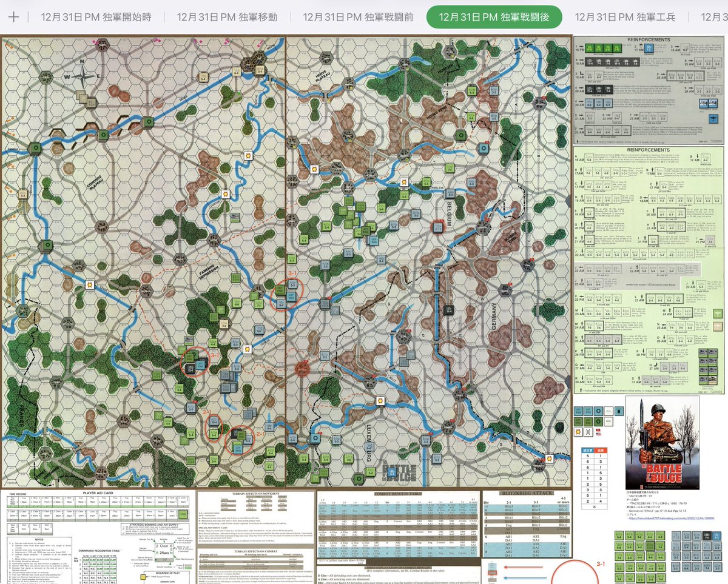728x584 pixels.
Task: Select the black 7-4 counter in the spare tray
Action: 707,535
